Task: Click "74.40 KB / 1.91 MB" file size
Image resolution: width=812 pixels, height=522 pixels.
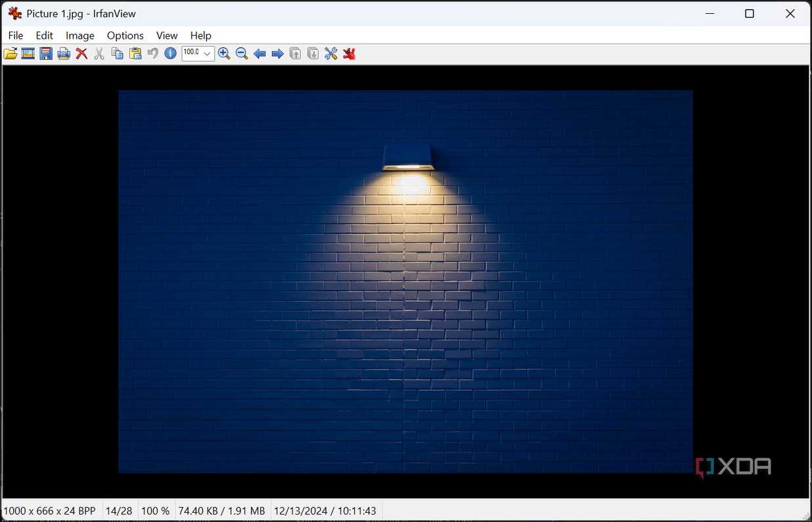Action: coord(222,511)
